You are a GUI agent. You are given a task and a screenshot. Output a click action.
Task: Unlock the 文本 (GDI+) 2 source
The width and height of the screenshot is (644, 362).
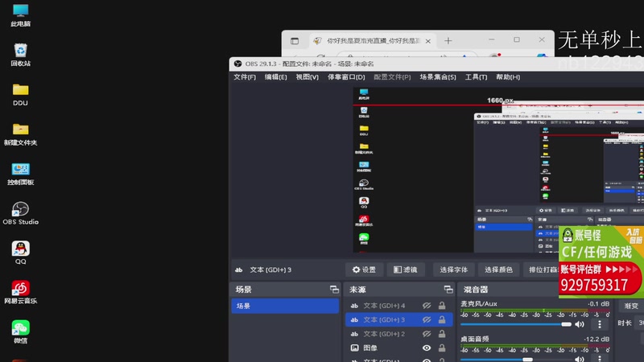click(x=442, y=334)
